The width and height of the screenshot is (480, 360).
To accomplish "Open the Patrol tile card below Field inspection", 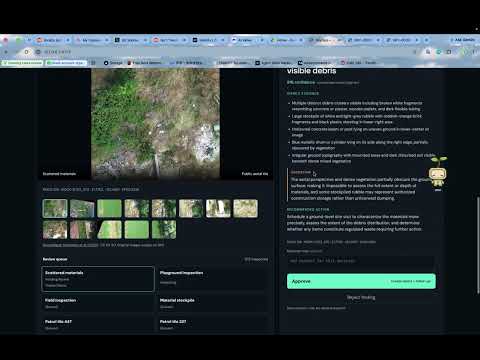I will tap(98, 324).
